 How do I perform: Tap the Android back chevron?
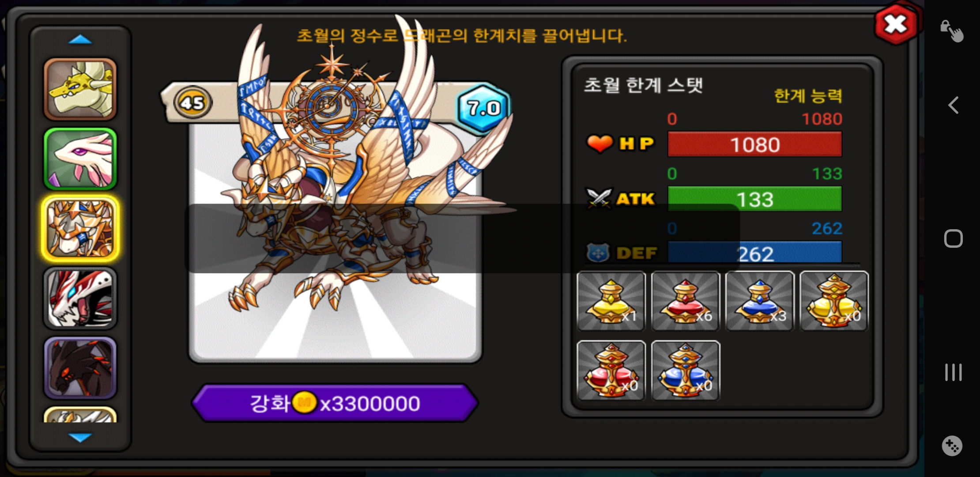click(954, 105)
